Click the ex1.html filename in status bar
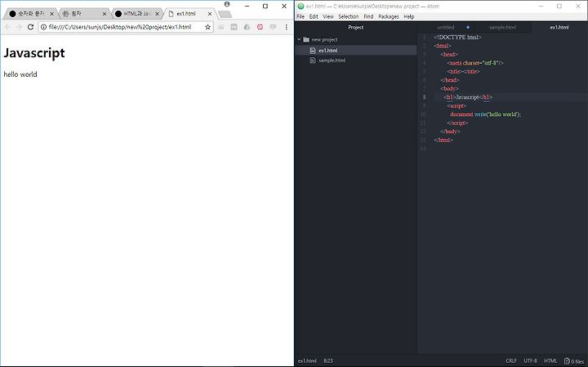The image size is (588, 367). (x=307, y=361)
